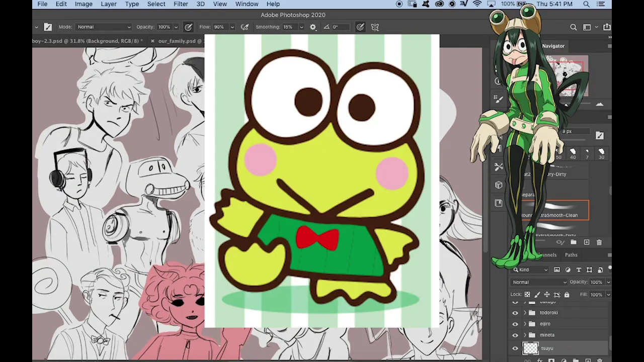
Task: Open brush Mode Normal dropdown
Action: tap(104, 27)
